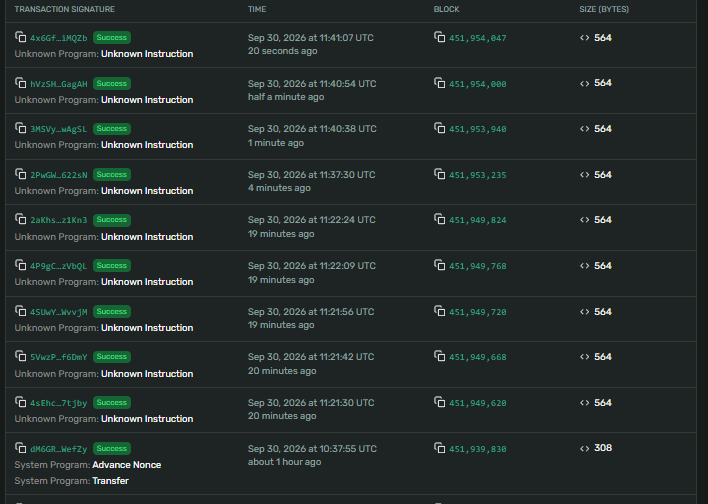Copy block number 451,954,000 with its icon
Viewport: 708px width, 504px height.
(x=439, y=83)
